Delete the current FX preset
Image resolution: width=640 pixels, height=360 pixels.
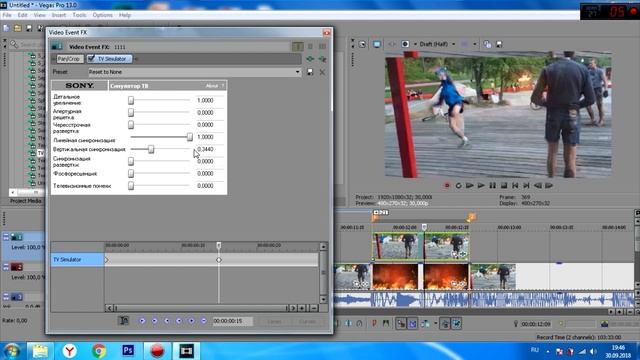[322, 72]
